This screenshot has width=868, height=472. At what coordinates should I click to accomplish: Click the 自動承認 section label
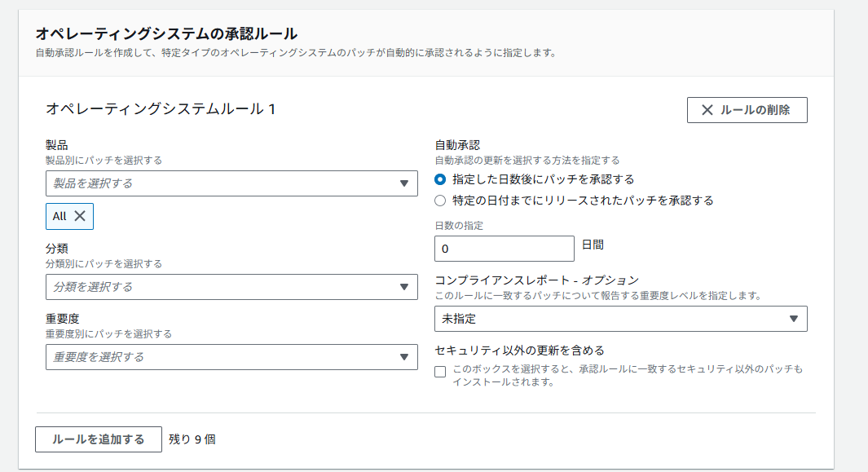point(457,145)
